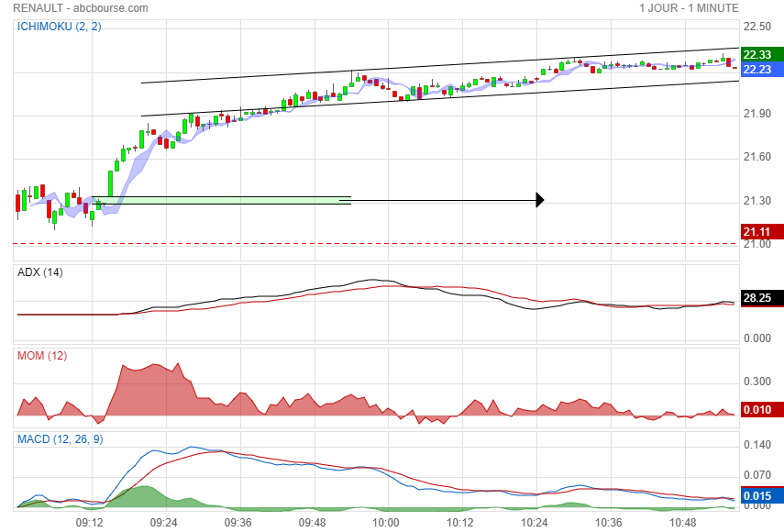Click the 0.070 MACD axis label
Screen dimensions: 784x532
(x=757, y=475)
